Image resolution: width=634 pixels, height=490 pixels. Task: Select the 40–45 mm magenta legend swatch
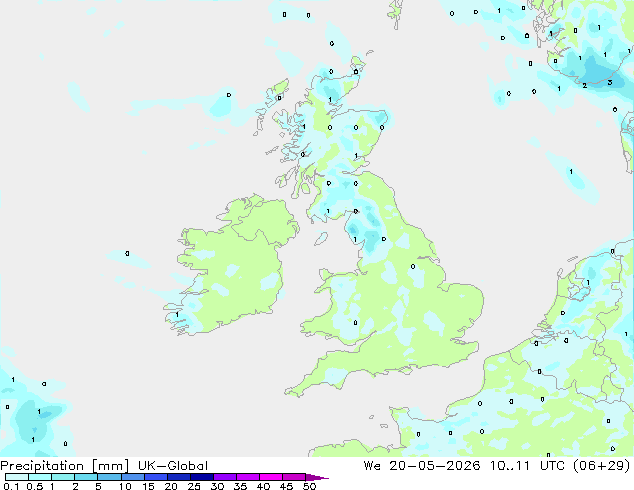tap(271, 477)
